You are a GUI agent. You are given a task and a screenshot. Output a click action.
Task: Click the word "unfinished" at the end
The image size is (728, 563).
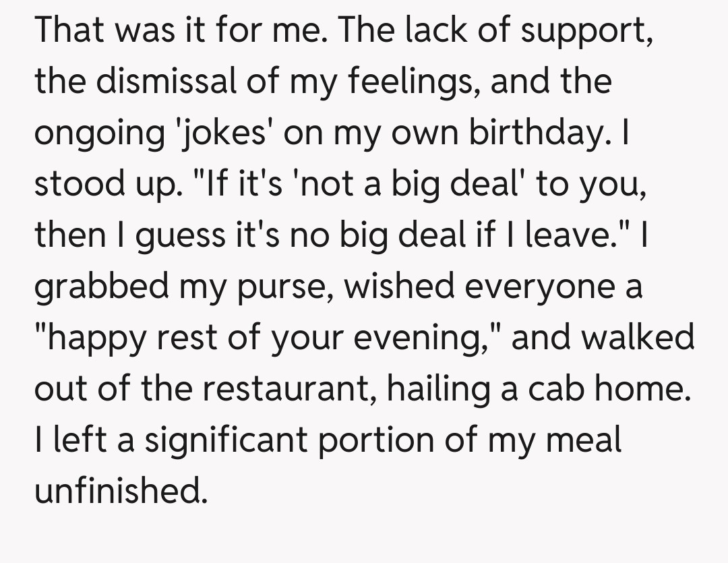117,491
